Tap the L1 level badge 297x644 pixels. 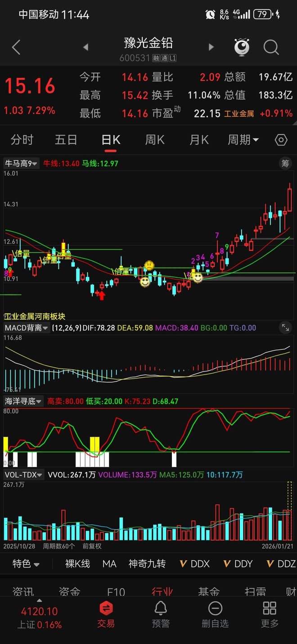tap(172, 59)
